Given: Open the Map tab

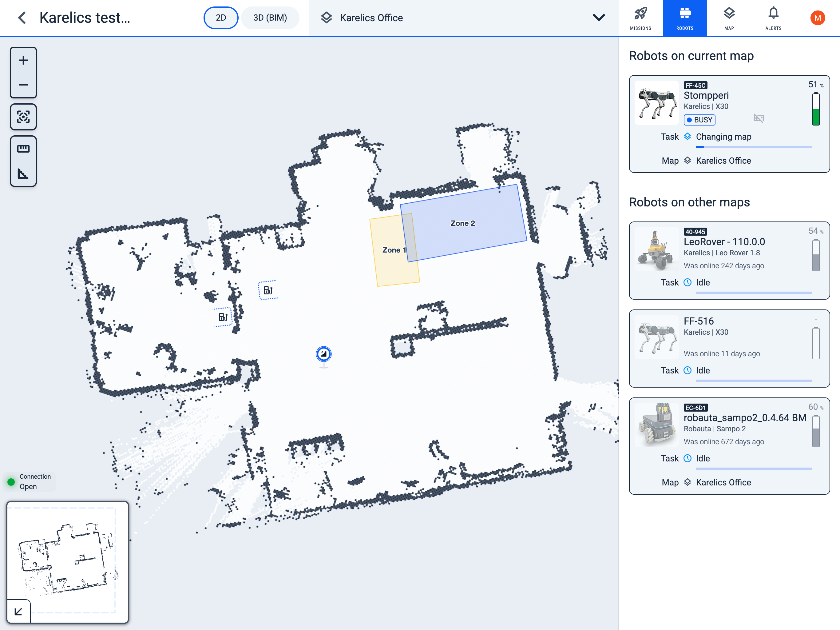Looking at the screenshot, I should click(x=729, y=18).
